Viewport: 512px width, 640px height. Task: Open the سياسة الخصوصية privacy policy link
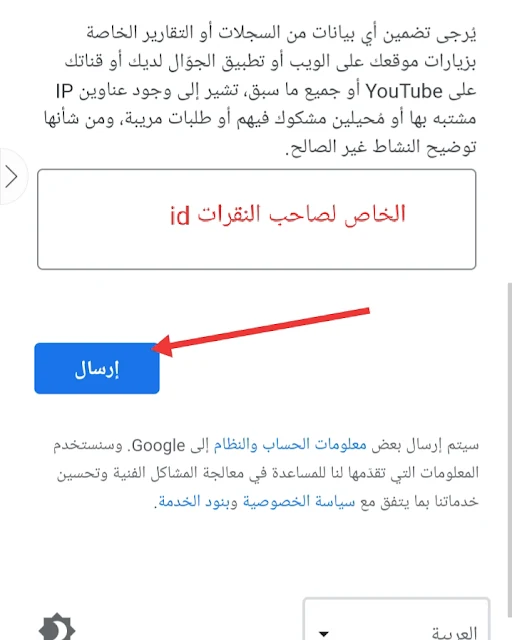point(299,501)
